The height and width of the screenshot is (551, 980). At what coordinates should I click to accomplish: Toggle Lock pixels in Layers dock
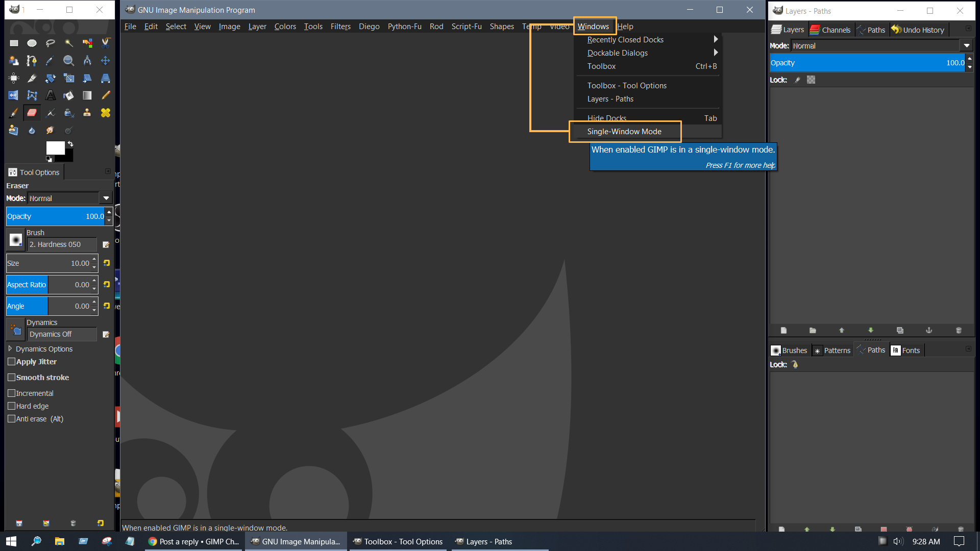pyautogui.click(x=797, y=80)
